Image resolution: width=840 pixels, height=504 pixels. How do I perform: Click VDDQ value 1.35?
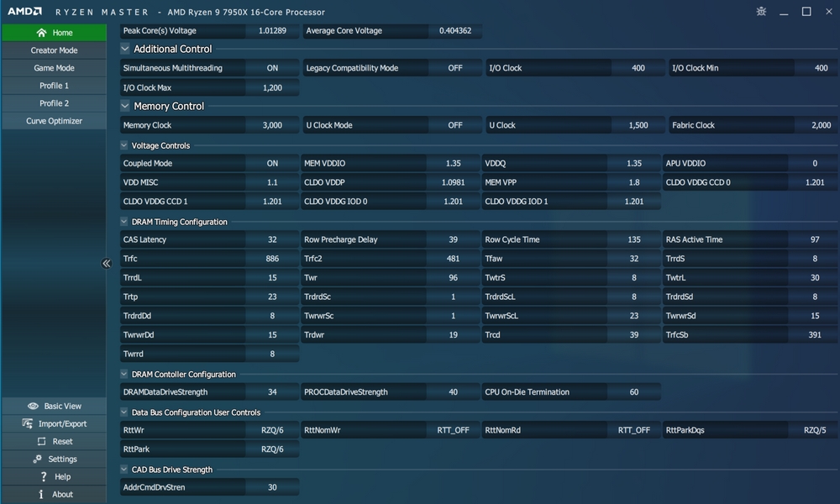633,163
